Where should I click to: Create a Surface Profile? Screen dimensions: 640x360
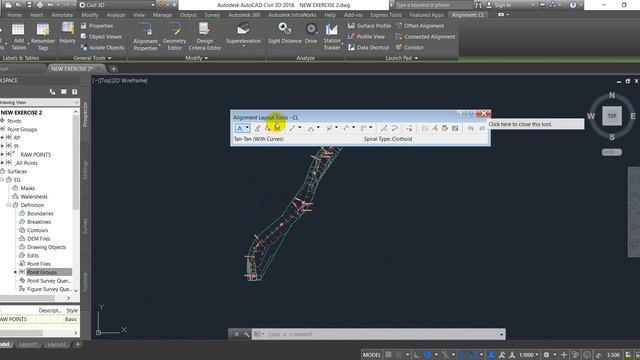click(369, 26)
